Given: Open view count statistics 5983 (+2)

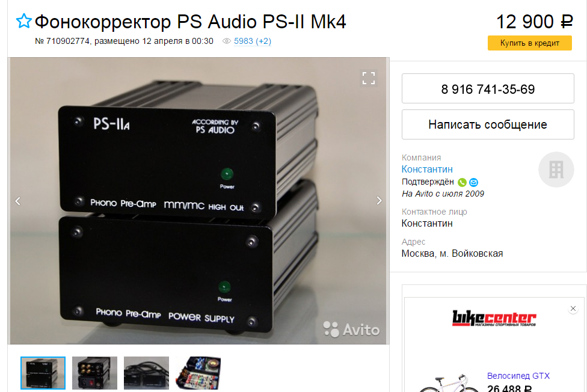Looking at the screenshot, I should point(253,41).
